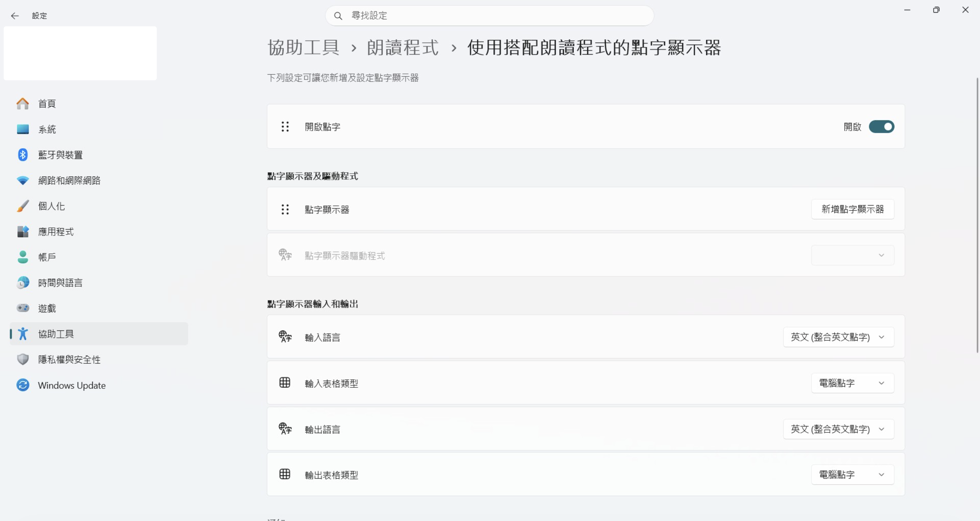Viewport: 980px width, 521px height.
Task: Click the language icon beside 點字顯示器驅動程式
Action: [x=285, y=255]
